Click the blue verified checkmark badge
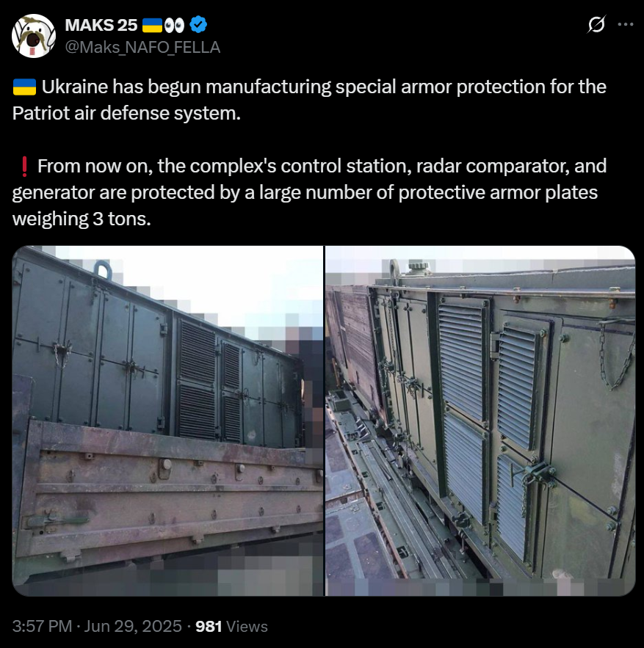This screenshot has height=648, width=644. [x=198, y=24]
